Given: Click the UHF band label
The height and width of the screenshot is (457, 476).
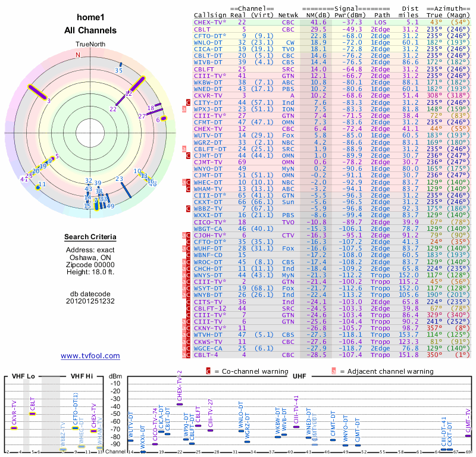Looking at the screenshot, I should tap(299, 376).
